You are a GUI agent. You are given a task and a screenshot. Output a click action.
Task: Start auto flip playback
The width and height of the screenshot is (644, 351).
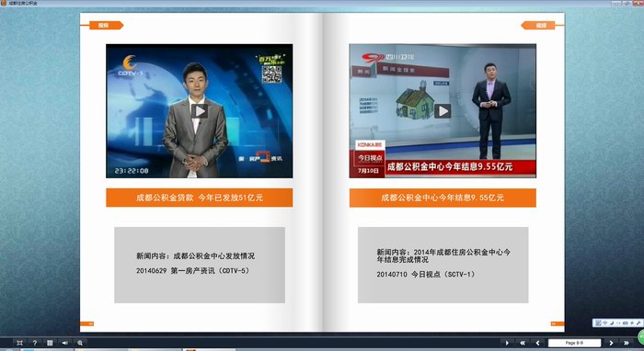pyautogui.click(x=507, y=343)
